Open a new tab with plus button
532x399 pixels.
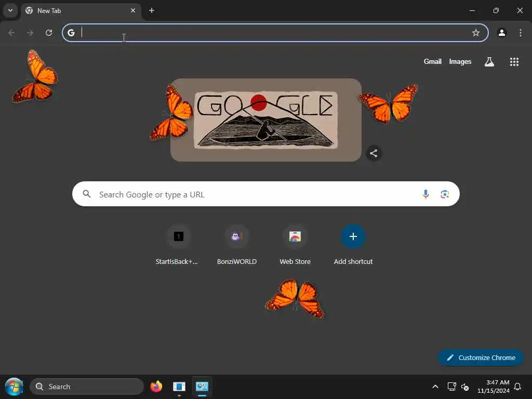coord(152,10)
